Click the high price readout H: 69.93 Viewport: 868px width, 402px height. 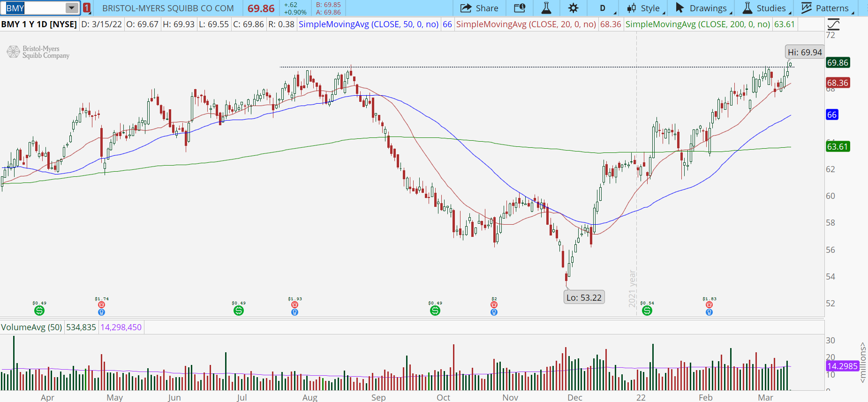pos(179,24)
